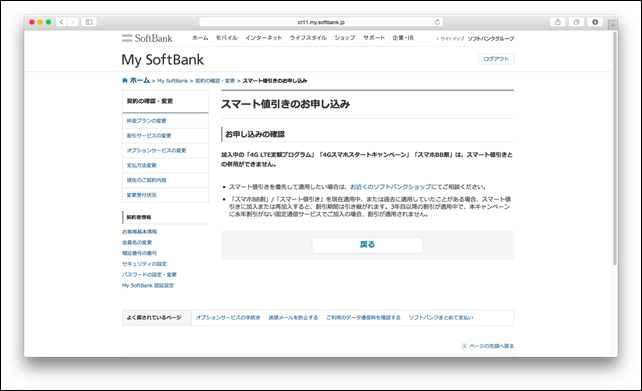Click the home icon in the breadcrumb
642x391 pixels.
click(125, 80)
